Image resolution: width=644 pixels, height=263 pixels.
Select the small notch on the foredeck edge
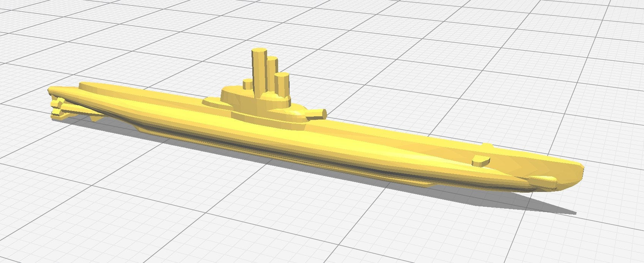tap(486, 146)
